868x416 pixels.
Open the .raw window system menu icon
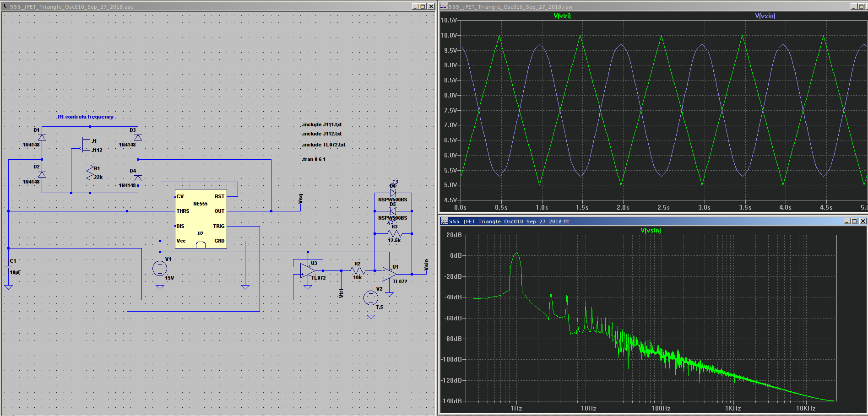[444, 6]
